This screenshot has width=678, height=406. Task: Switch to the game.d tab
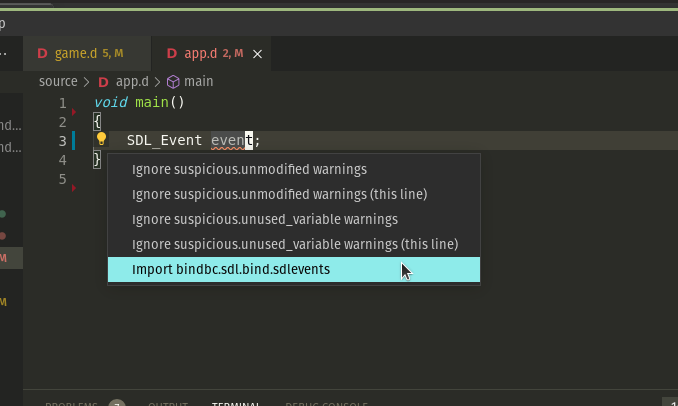point(87,54)
